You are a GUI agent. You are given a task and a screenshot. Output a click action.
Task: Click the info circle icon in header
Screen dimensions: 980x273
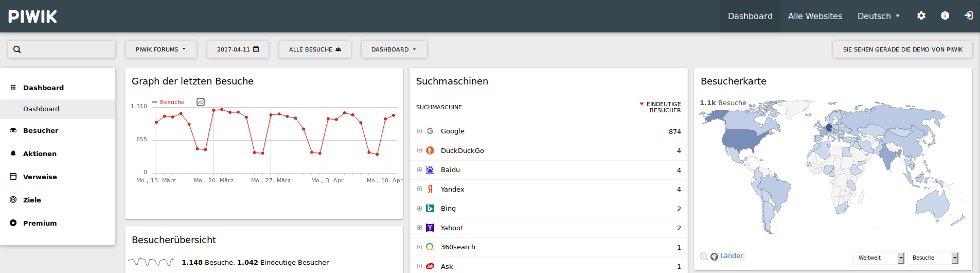945,16
